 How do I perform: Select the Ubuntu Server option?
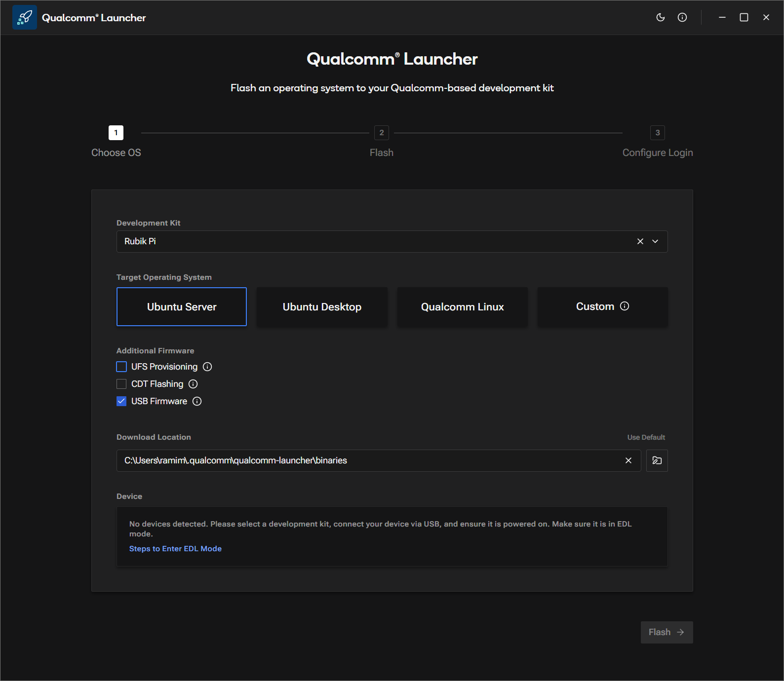point(182,307)
